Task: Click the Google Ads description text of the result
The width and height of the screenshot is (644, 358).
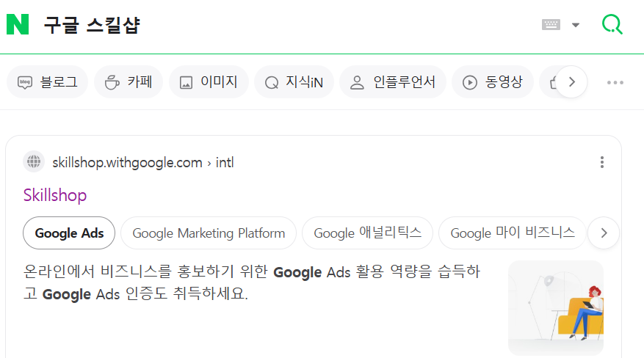Action: 252,282
